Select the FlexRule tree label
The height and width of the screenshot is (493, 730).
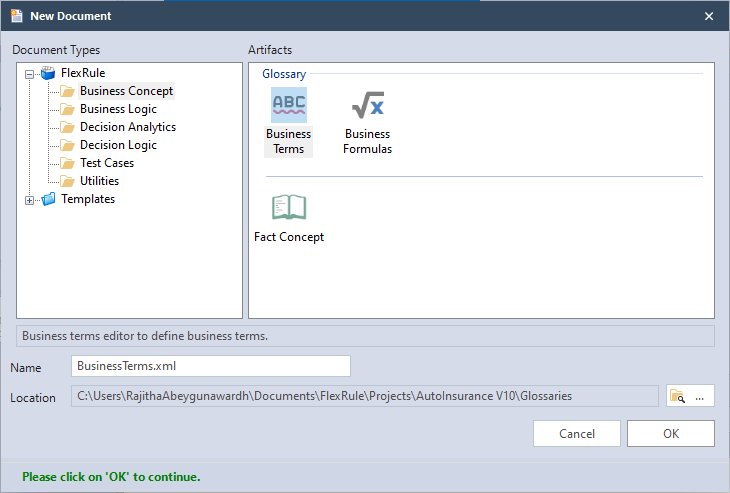pyautogui.click(x=83, y=73)
